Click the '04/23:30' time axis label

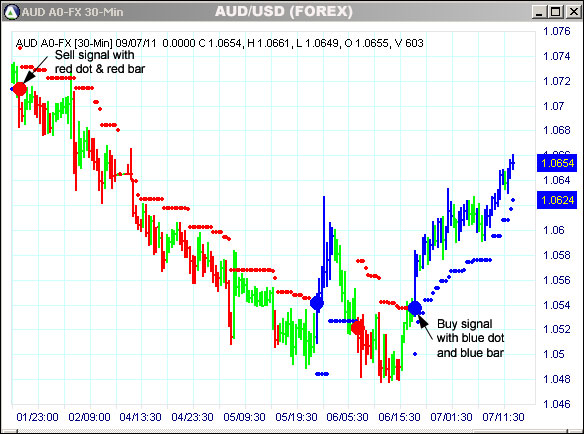192,417
